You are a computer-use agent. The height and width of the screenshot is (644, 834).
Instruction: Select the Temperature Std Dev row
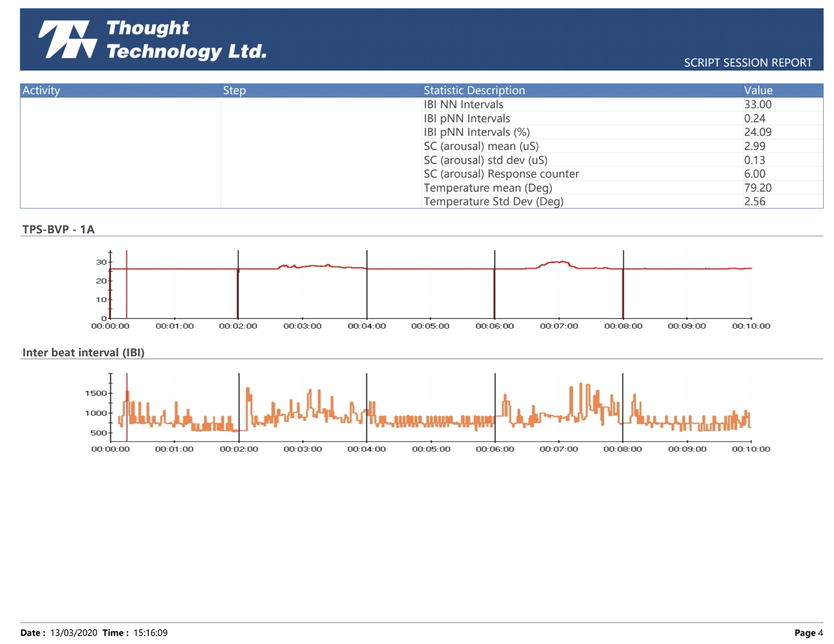coord(494,202)
